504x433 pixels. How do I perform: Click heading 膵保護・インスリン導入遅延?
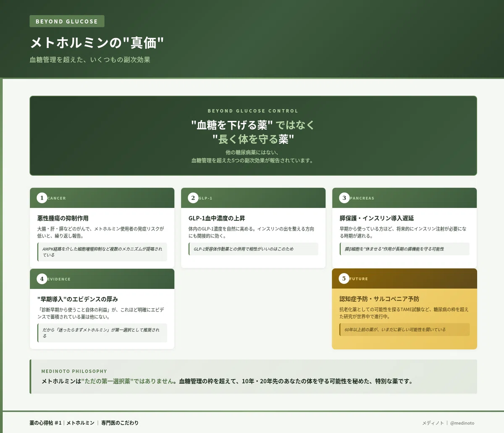pyautogui.click(x=377, y=218)
